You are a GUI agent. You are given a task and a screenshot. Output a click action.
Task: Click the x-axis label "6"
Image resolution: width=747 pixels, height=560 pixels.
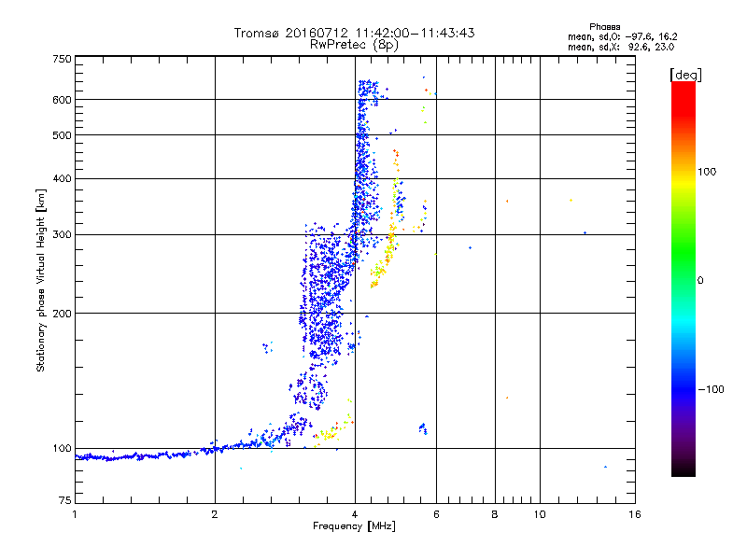[x=436, y=514]
